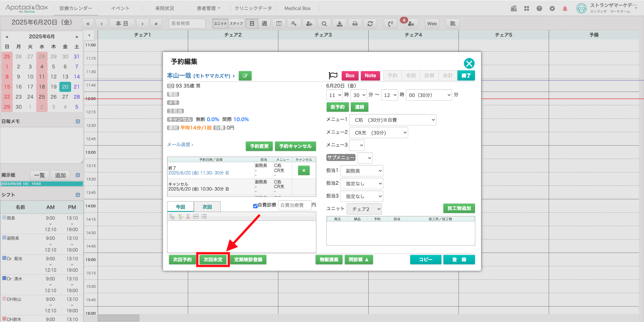Click the 次回未定 button
Screen dimensions: 644x322
213,260
